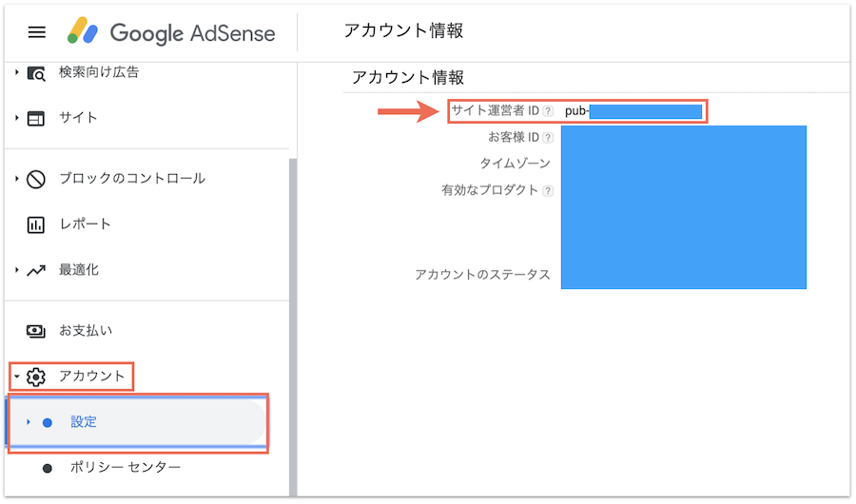Click the お支払い payments icon
Viewport: 856px width, 504px height.
(36, 331)
